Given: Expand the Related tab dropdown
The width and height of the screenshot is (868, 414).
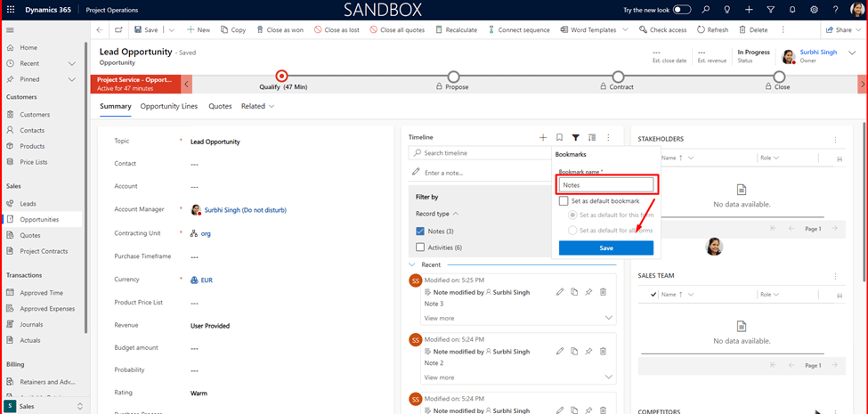Looking at the screenshot, I should pyautogui.click(x=258, y=106).
